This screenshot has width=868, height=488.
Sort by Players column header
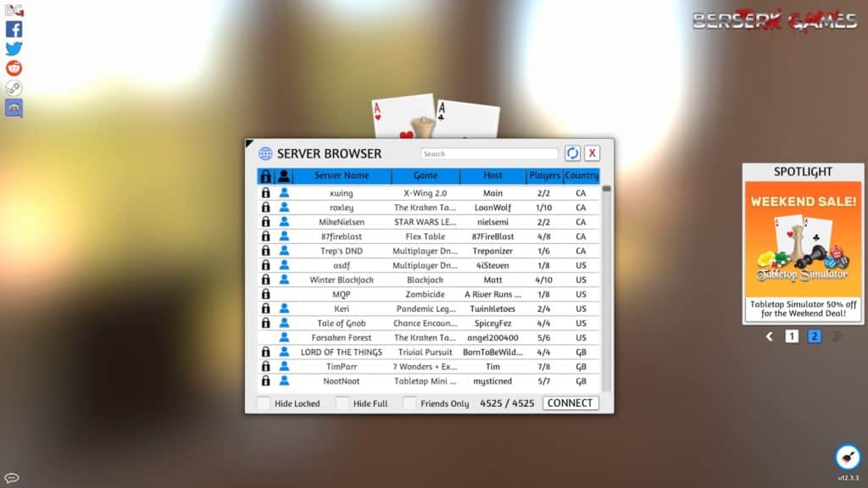(x=544, y=176)
